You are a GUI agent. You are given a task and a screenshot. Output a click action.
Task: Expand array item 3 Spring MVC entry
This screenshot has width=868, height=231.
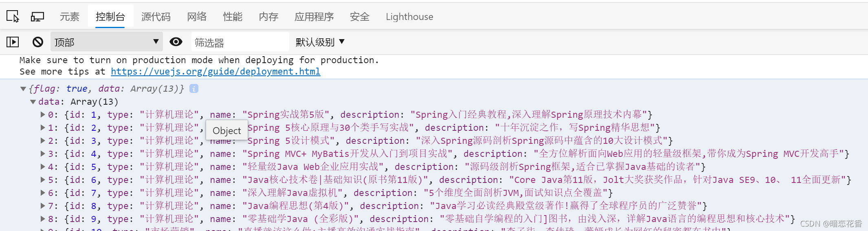[43, 154]
